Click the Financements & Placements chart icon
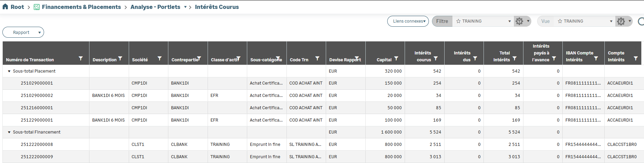The width and height of the screenshot is (644, 163). click(x=37, y=7)
